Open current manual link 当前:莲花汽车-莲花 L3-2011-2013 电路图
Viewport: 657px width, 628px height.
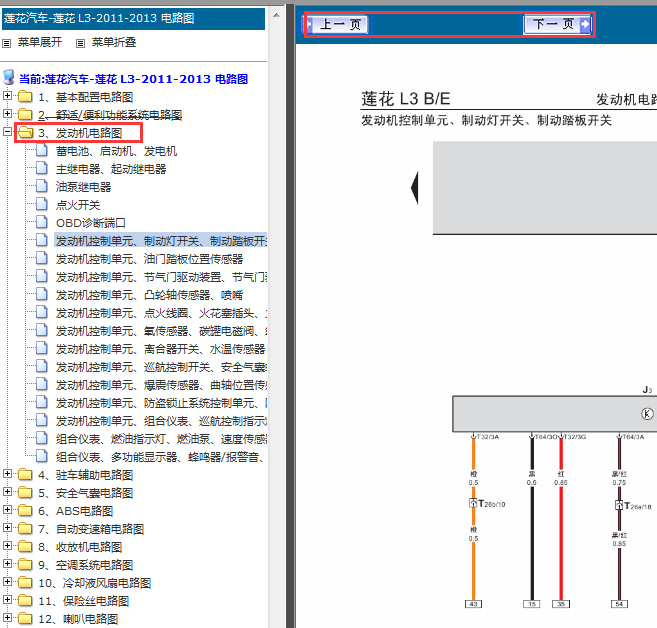[x=134, y=79]
